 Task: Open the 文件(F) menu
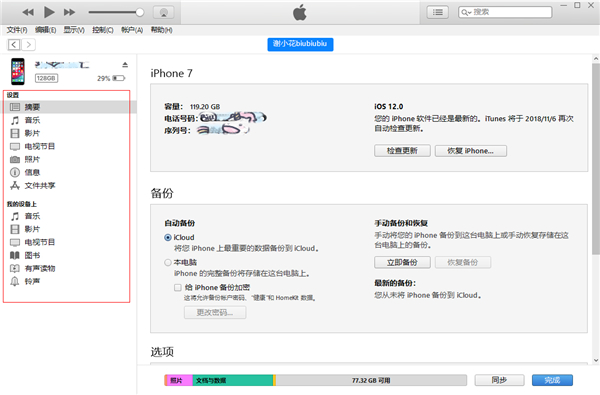[x=17, y=30]
